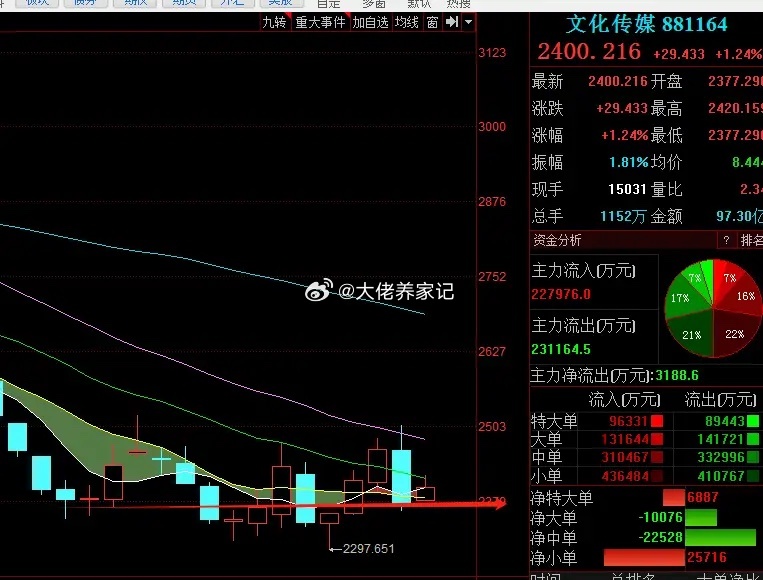Toggle the 均线 moving average lines
Screen dimensions: 763x580
[x=407, y=22]
